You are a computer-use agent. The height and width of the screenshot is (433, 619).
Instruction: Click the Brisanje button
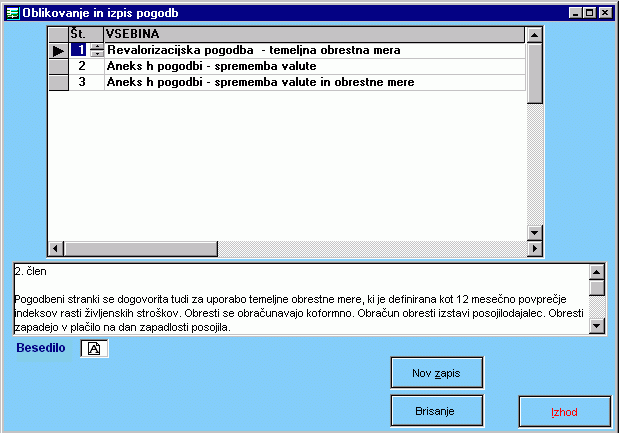pos(437,411)
